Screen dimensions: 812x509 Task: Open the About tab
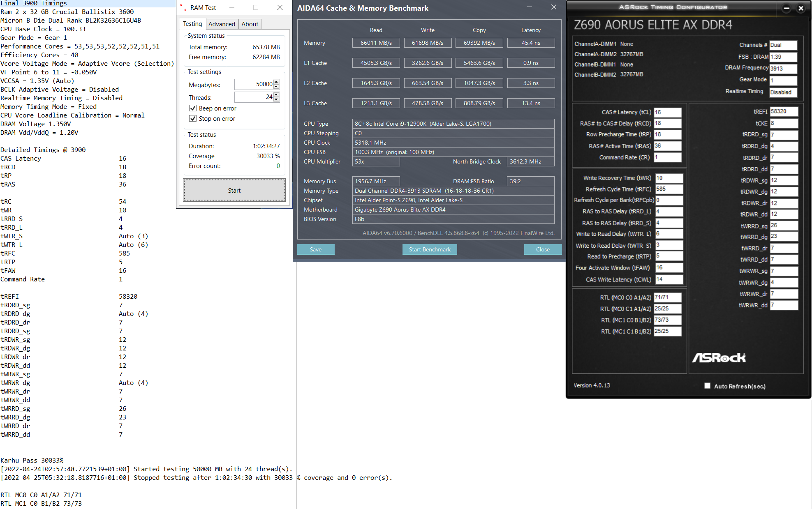point(250,24)
